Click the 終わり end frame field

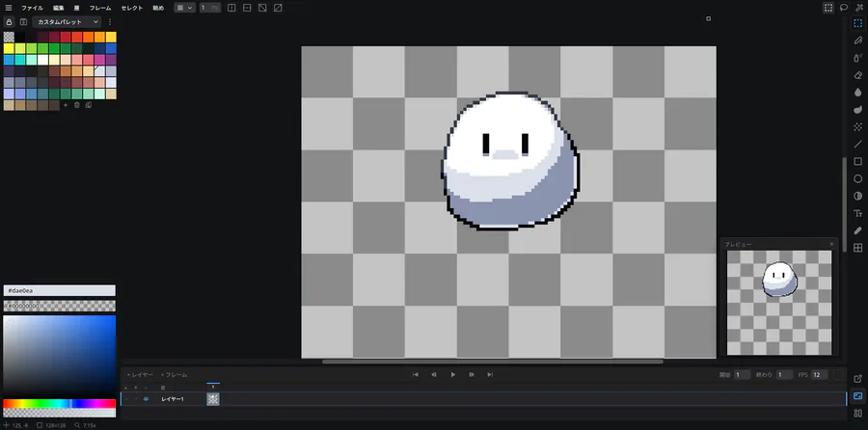[784, 375]
